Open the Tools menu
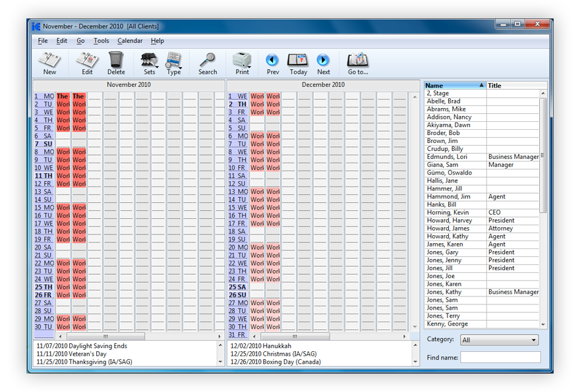 click(x=101, y=41)
